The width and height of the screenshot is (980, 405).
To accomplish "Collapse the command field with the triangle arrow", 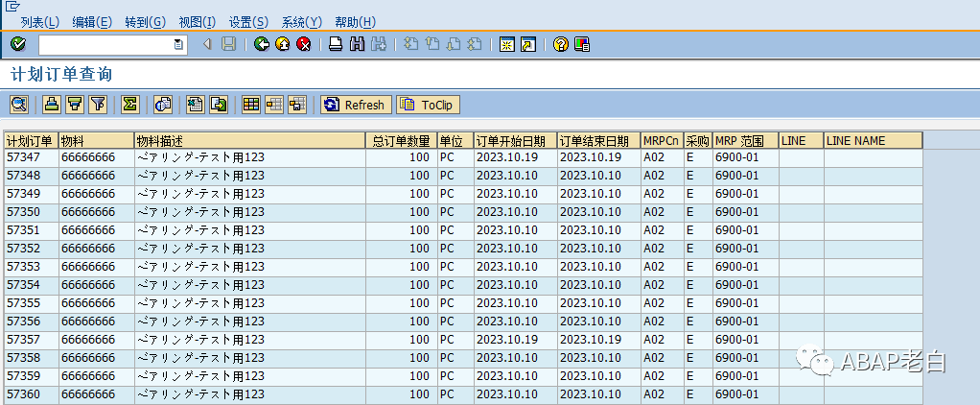I will [x=207, y=44].
